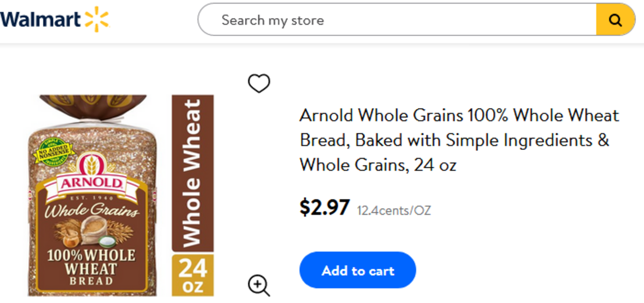Add item to favorites with heart icon
The height and width of the screenshot is (303, 644).
[x=259, y=83]
